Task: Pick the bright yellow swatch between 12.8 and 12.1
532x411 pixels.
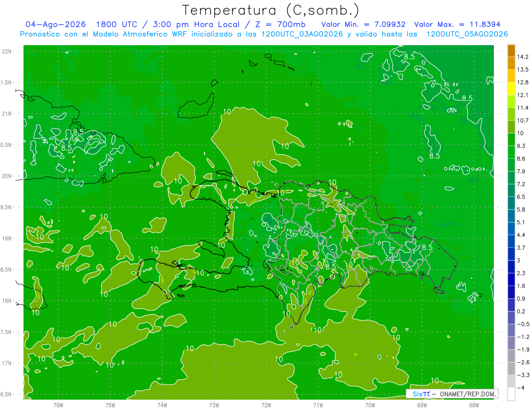Action: click(x=511, y=89)
